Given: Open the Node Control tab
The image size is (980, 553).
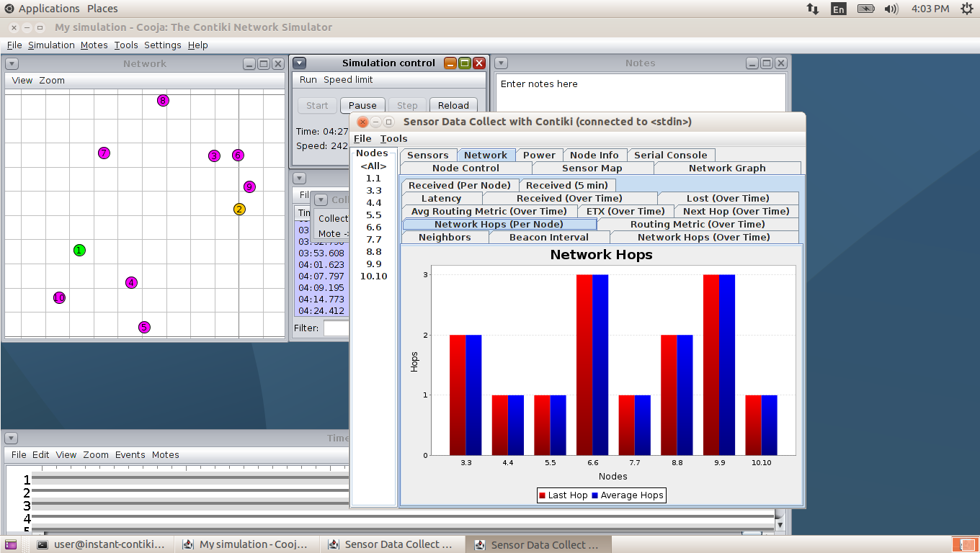Looking at the screenshot, I should (465, 168).
